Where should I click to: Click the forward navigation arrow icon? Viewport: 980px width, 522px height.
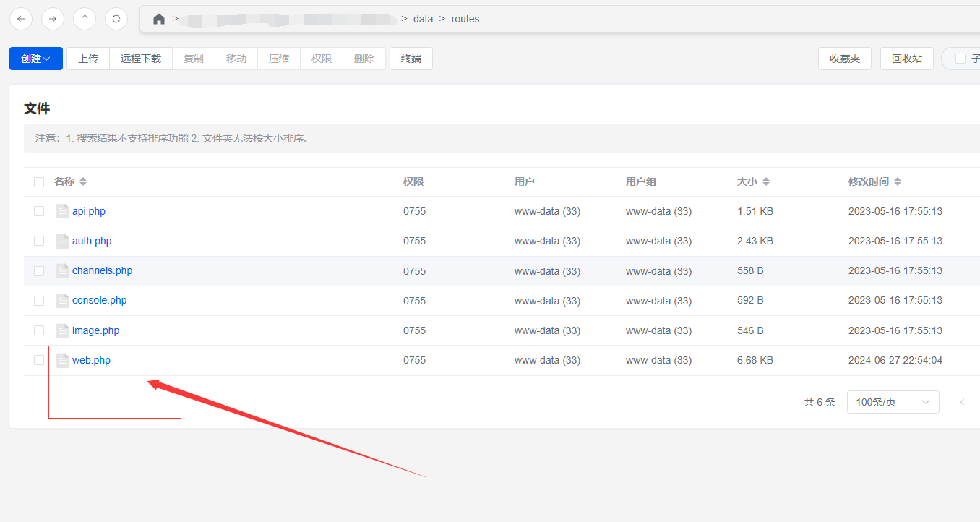point(53,19)
